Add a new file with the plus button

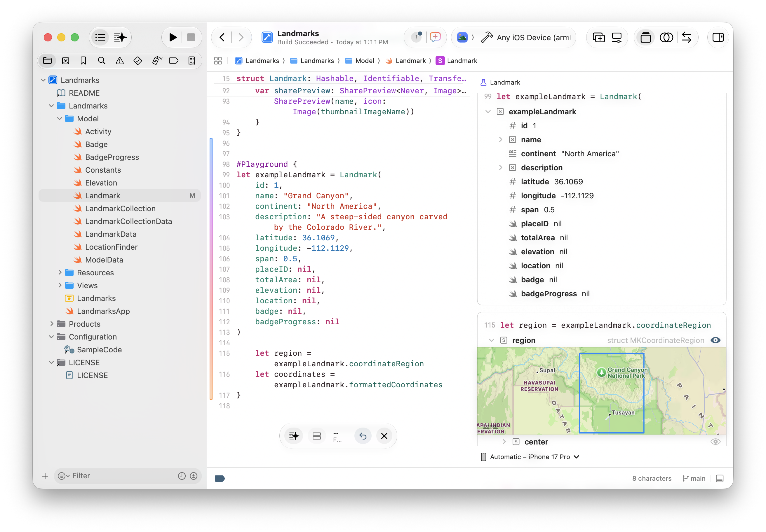(45, 476)
